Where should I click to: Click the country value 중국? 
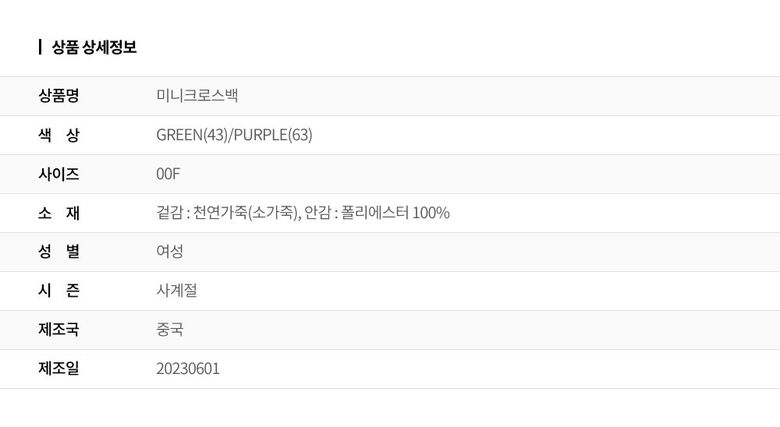pos(170,330)
